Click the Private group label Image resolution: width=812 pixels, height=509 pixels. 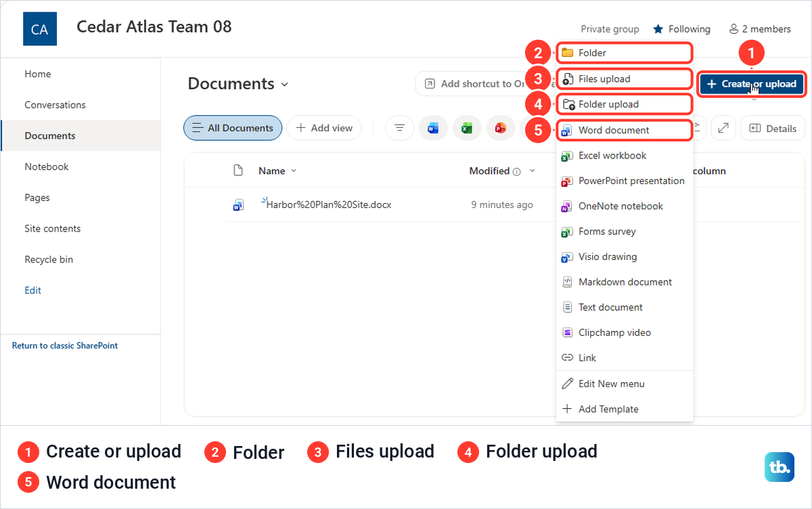pyautogui.click(x=610, y=29)
